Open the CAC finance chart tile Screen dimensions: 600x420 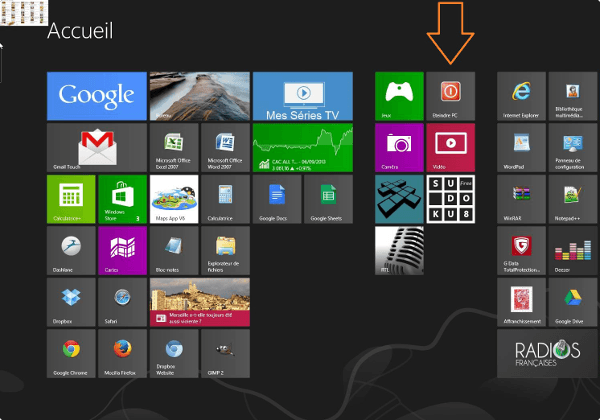pos(303,148)
